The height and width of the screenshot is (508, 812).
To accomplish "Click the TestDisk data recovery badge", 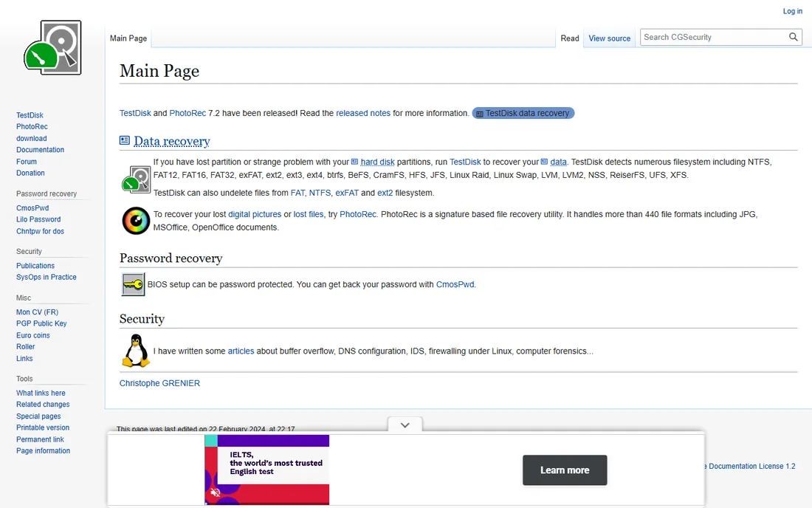I will coord(523,113).
